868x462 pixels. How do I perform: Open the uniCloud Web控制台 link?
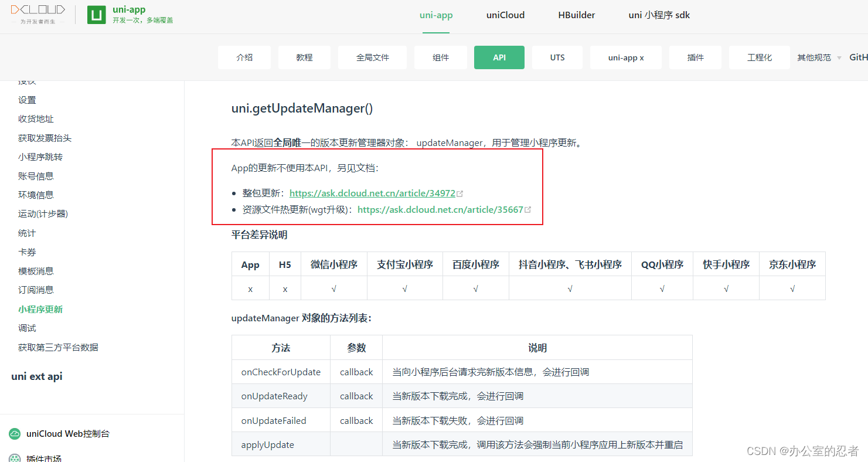(68, 434)
